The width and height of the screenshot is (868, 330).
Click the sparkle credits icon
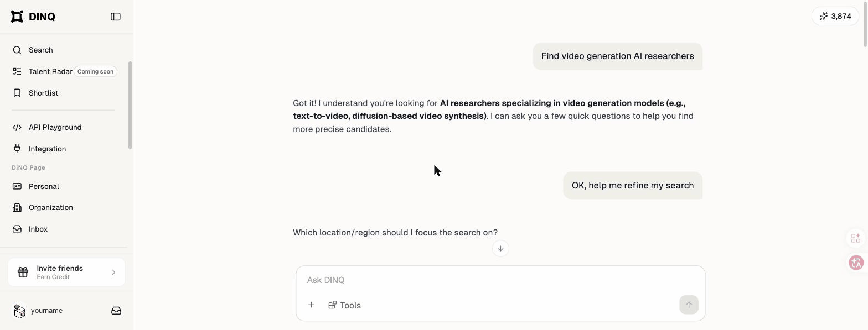(824, 16)
